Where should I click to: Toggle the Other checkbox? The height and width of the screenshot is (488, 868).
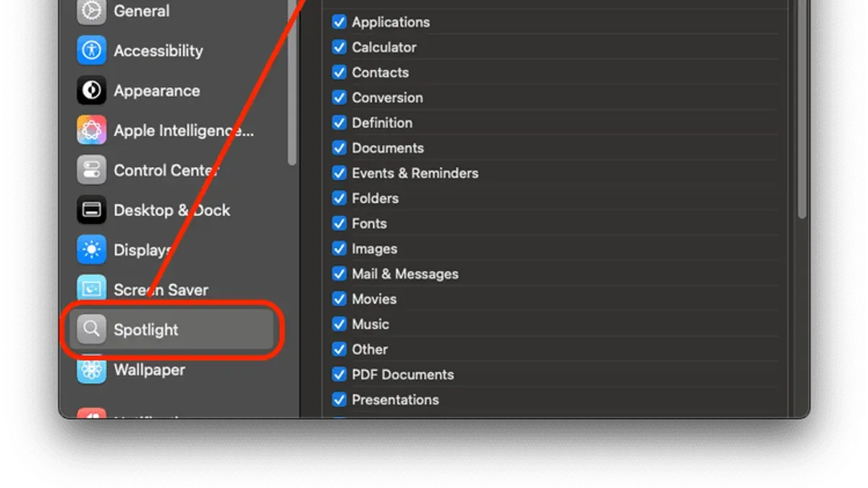coord(339,349)
